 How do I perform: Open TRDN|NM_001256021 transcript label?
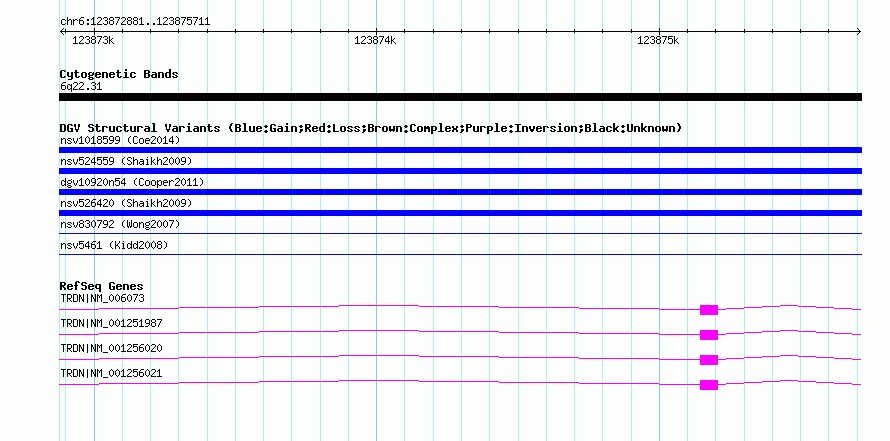[x=111, y=373]
